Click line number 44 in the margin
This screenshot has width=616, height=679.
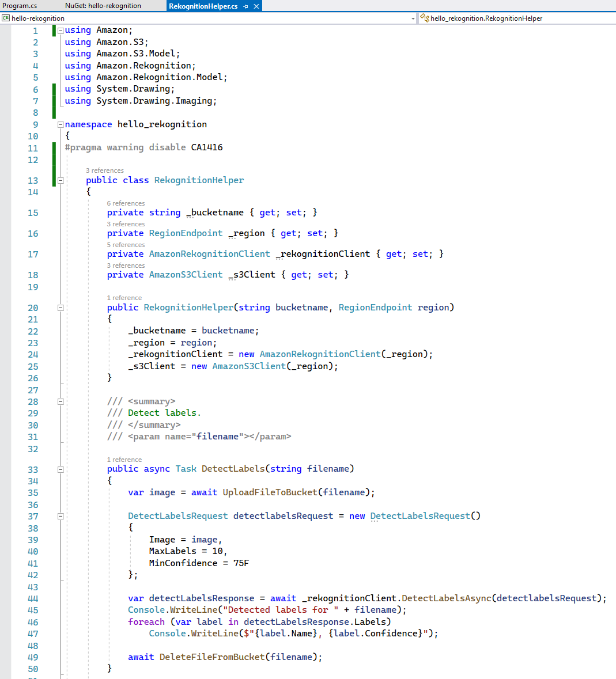[x=33, y=598]
